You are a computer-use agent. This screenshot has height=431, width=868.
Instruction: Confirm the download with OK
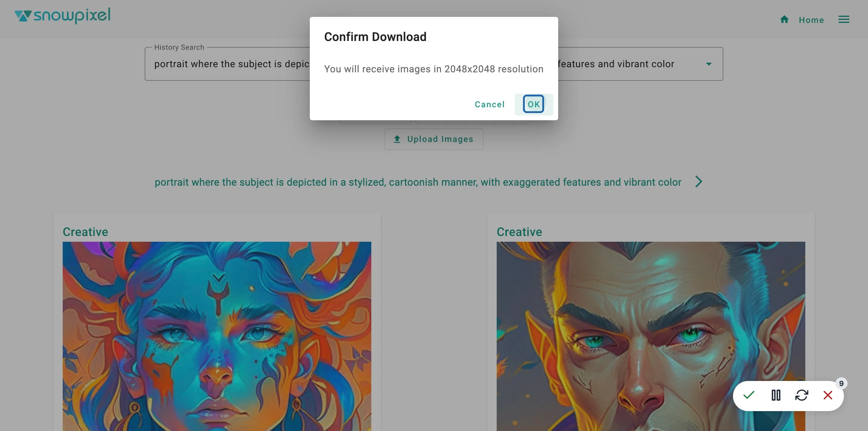[533, 104]
